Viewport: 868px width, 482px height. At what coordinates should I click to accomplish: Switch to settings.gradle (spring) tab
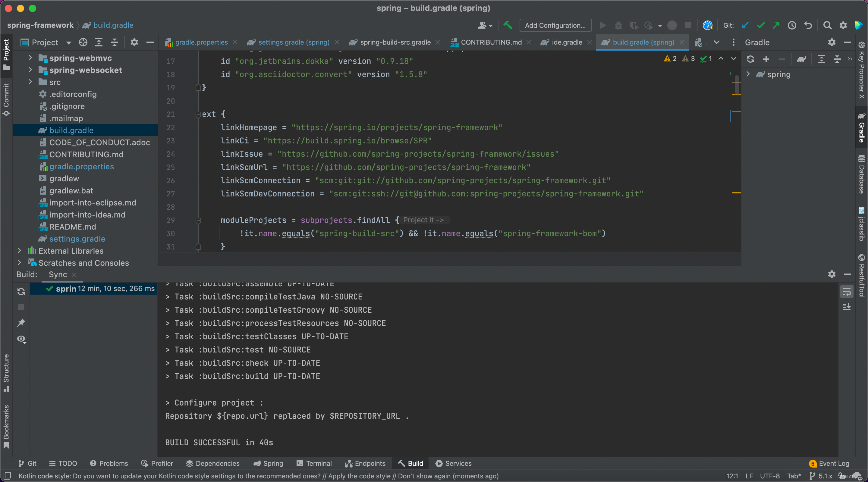(x=293, y=42)
